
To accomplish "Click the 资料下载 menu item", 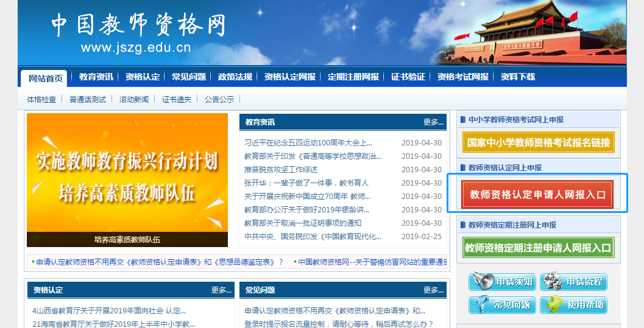I will pos(518,77).
